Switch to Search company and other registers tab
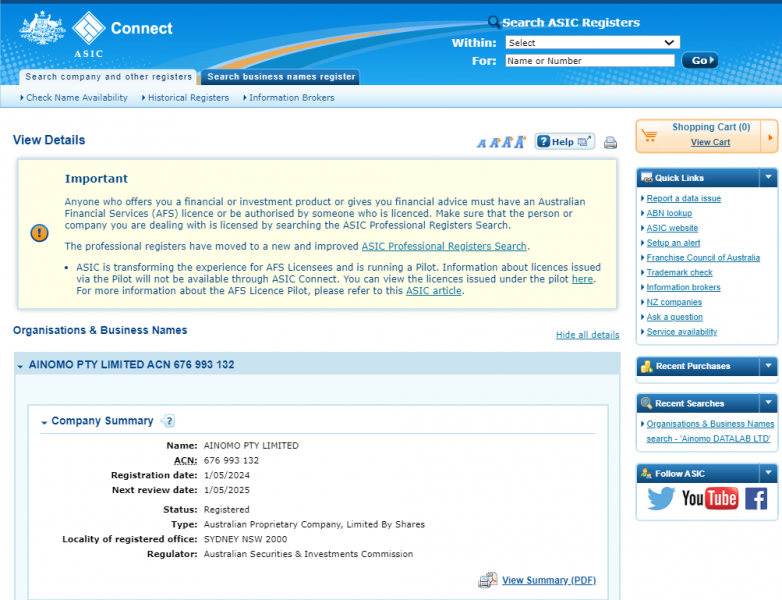Viewport: 782px width, 600px height. [108, 77]
